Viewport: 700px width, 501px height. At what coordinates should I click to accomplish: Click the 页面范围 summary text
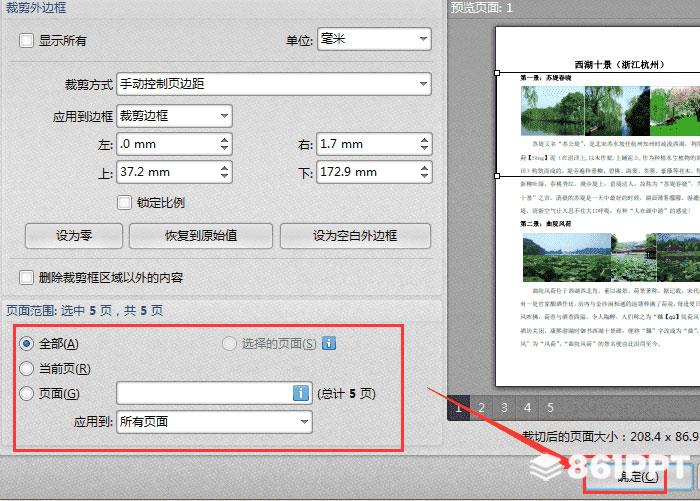[84, 310]
